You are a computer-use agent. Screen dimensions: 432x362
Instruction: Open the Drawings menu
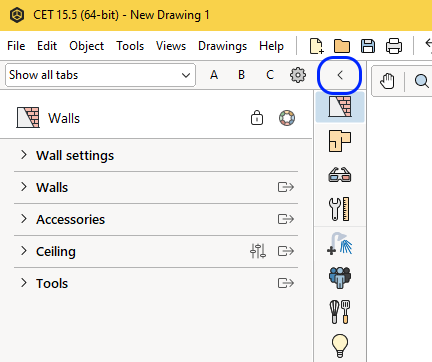pos(222,46)
